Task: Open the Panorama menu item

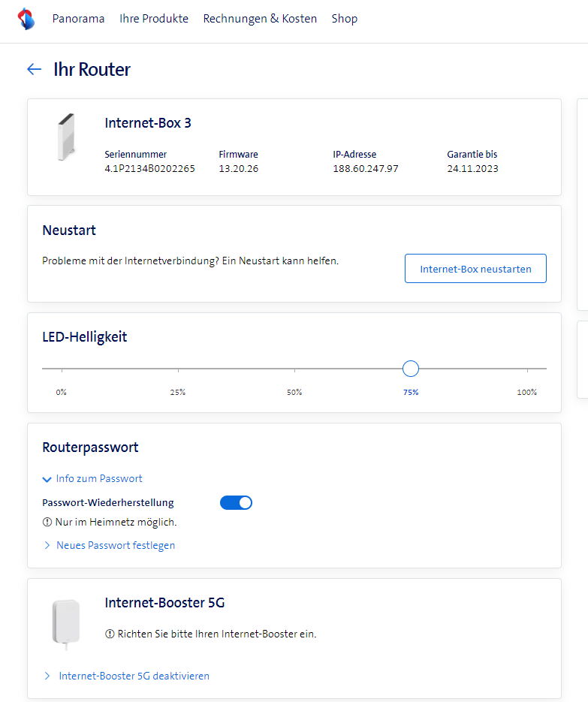Action: 78,19
